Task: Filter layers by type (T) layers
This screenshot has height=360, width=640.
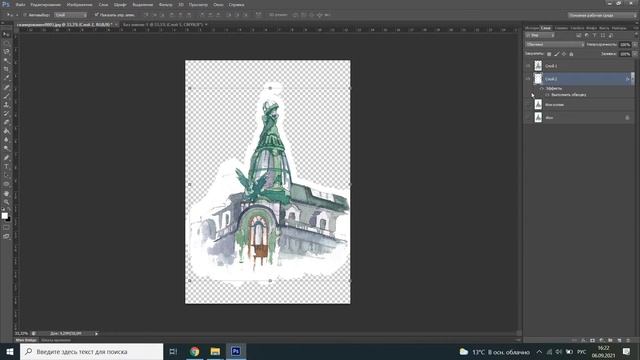Action: 594,36
